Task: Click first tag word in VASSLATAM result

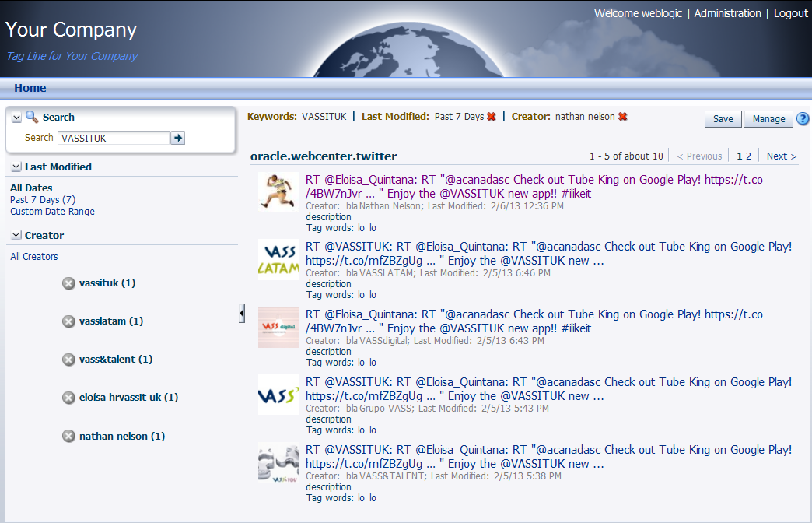Action: (361, 294)
